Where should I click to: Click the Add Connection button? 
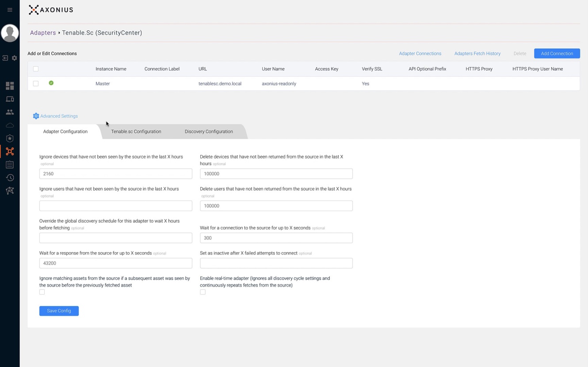[x=557, y=53]
